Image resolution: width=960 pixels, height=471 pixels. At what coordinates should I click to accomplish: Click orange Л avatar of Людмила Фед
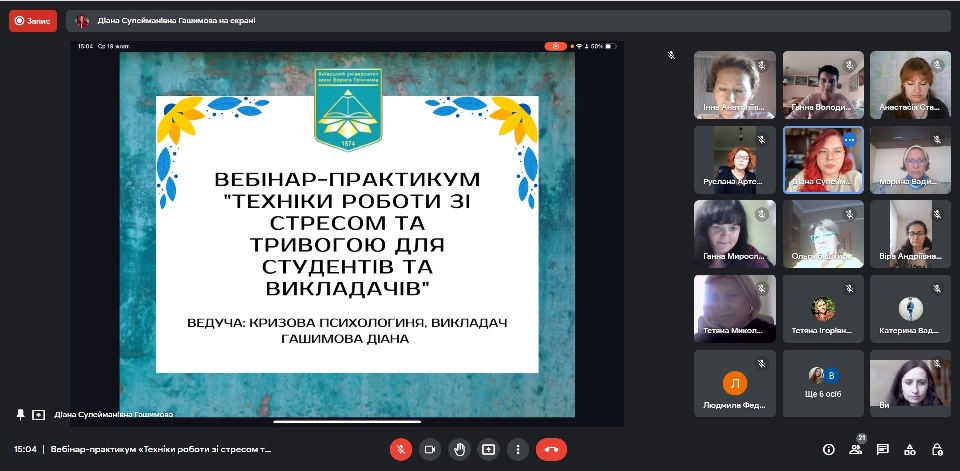coord(735,383)
